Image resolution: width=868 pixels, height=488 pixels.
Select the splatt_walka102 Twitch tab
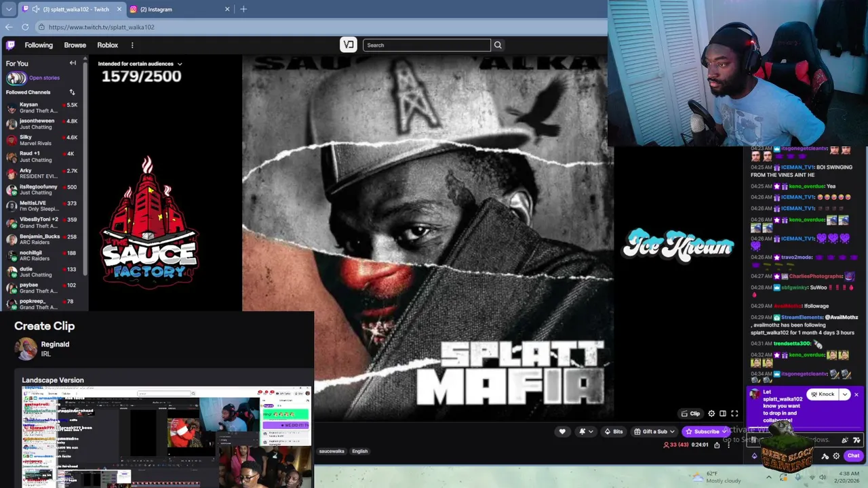point(71,9)
